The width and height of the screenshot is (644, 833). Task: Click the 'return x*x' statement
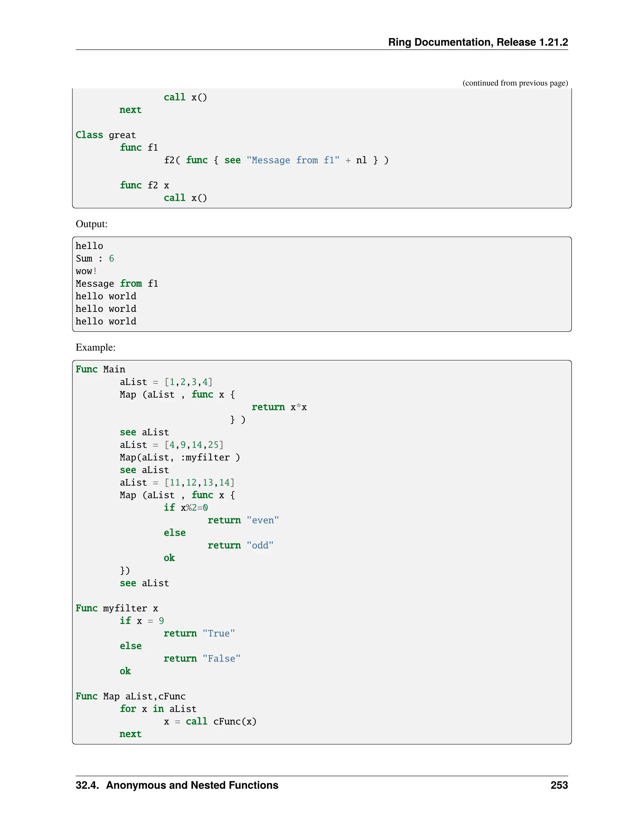pos(279,407)
